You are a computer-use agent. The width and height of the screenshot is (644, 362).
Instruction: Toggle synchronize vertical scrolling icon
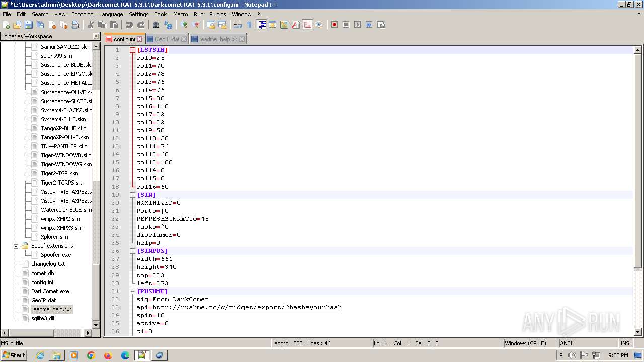211,25
